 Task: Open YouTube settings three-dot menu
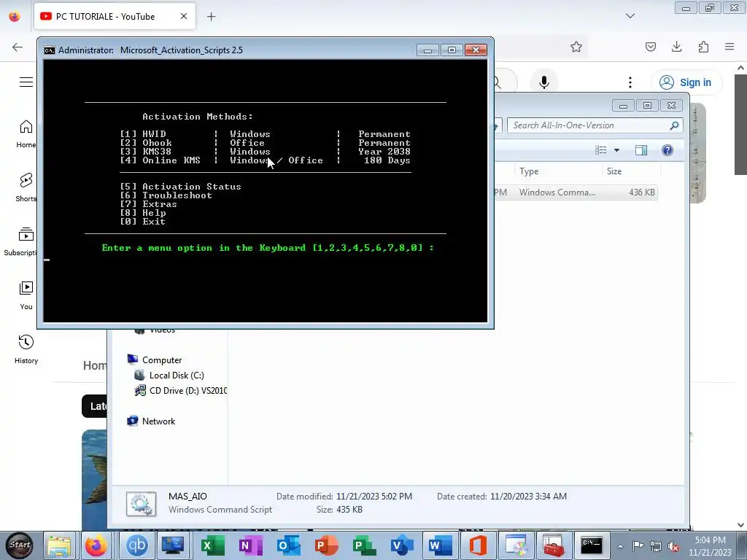tap(630, 82)
